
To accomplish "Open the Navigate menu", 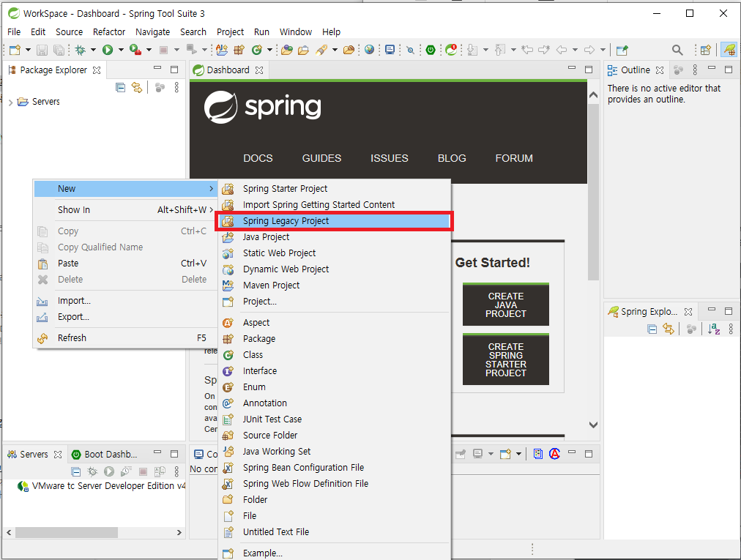I will point(152,31).
